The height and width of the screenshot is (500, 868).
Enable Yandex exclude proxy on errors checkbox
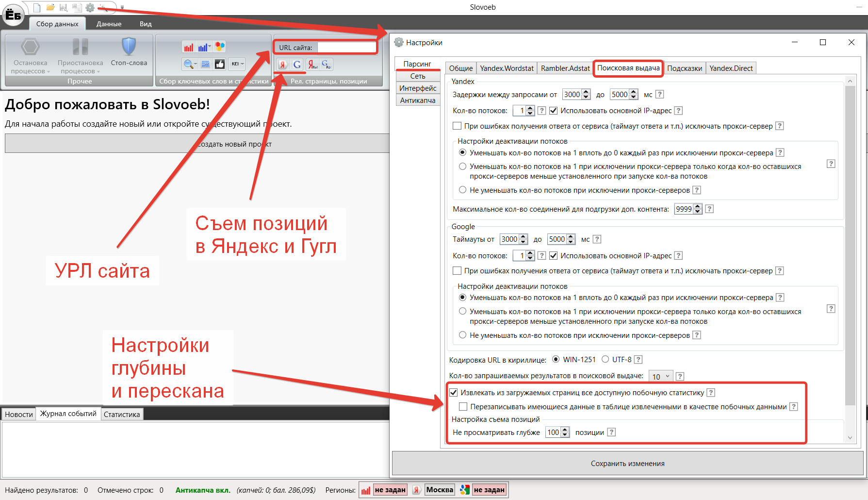[457, 126]
